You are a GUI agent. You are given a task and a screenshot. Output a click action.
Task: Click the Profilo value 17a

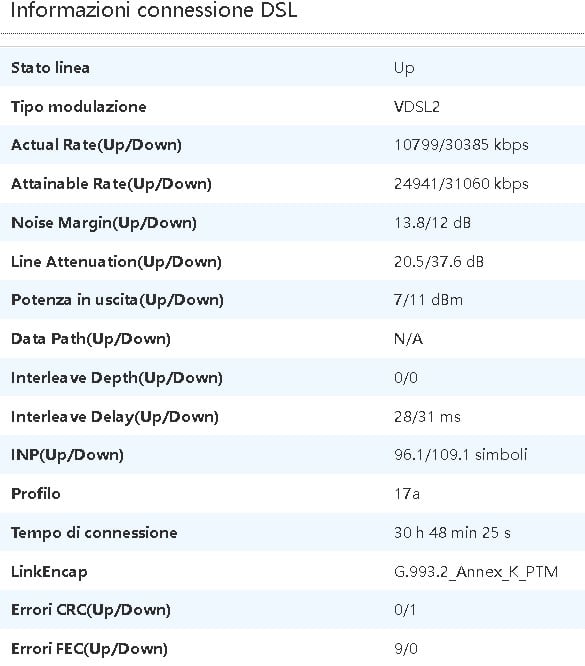[x=407, y=494]
